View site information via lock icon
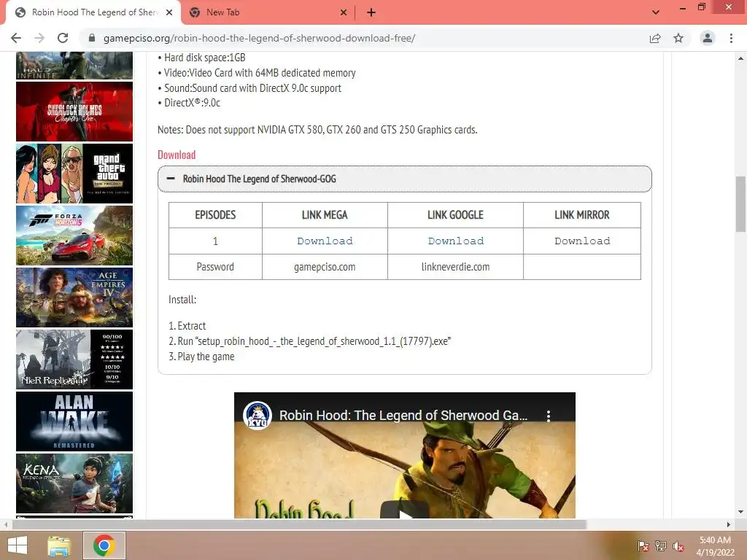Screen dimensions: 747x560 pos(92,38)
